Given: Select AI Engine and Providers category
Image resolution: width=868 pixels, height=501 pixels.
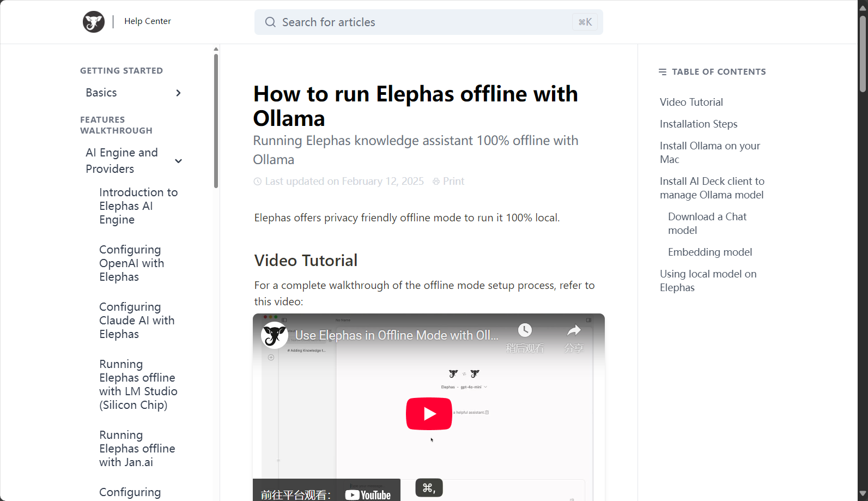Looking at the screenshot, I should 122,161.
